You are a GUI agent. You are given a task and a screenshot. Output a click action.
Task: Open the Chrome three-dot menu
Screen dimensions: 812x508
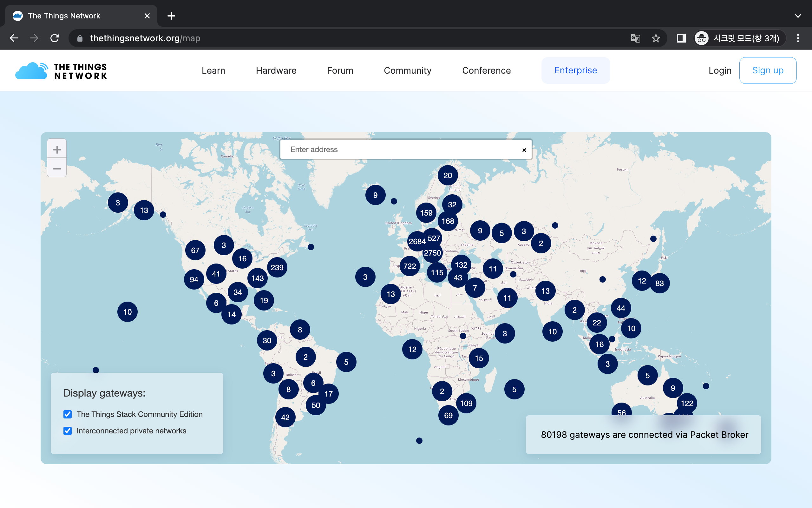(798, 38)
